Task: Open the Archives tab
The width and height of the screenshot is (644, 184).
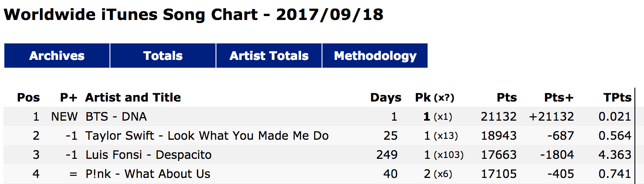Action: point(57,56)
